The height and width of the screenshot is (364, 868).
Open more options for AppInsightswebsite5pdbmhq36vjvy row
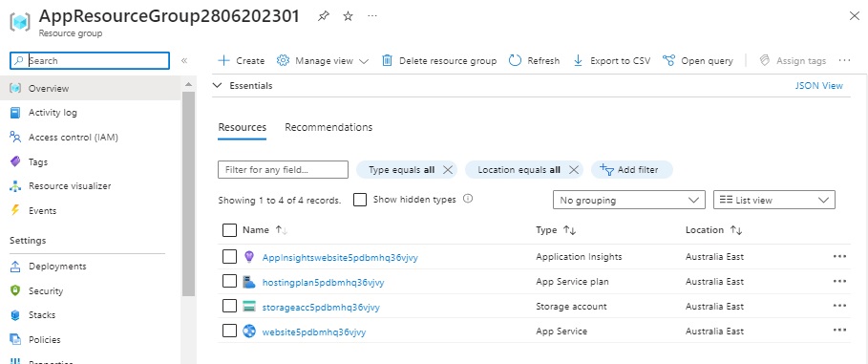(839, 256)
